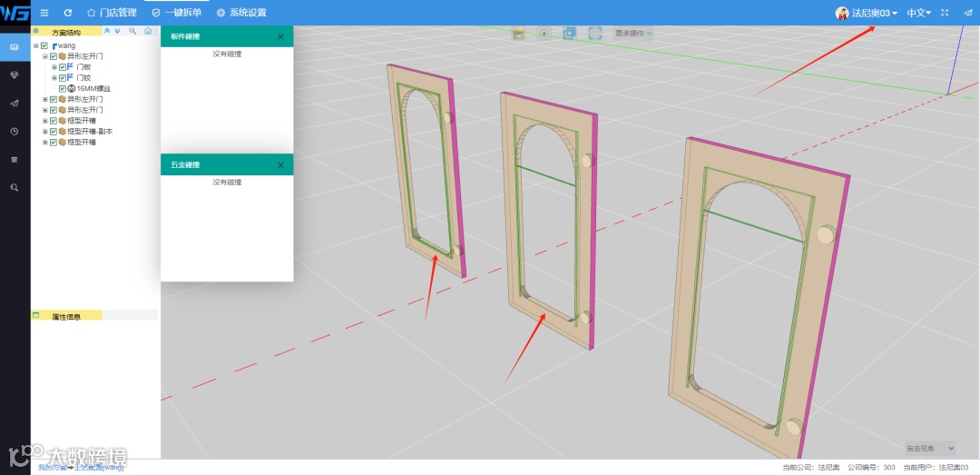The width and height of the screenshot is (980, 475).
Task: Click 没有碰撞 text in 板件碰撞 panel
Action: pos(227,54)
